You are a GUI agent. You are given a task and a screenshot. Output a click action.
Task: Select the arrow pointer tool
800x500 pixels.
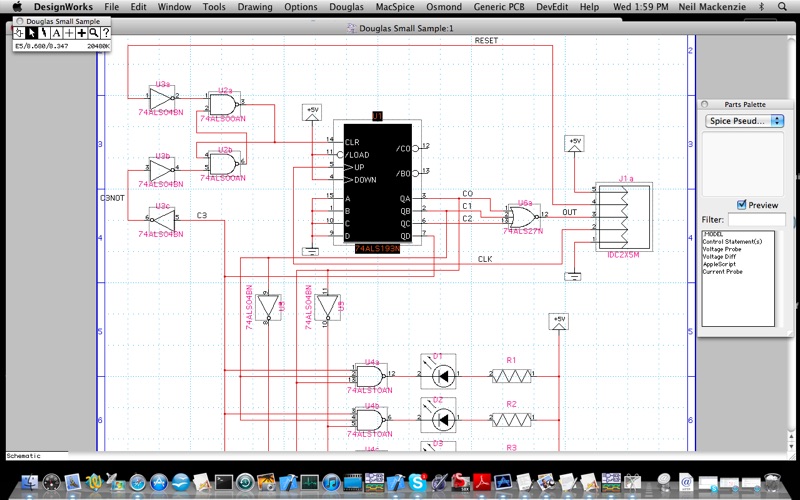click(x=32, y=33)
